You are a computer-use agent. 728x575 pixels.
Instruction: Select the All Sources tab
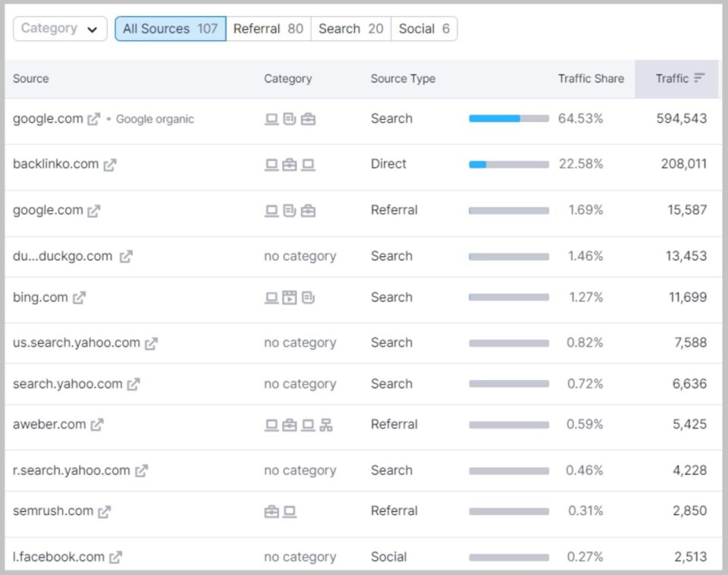coord(170,28)
